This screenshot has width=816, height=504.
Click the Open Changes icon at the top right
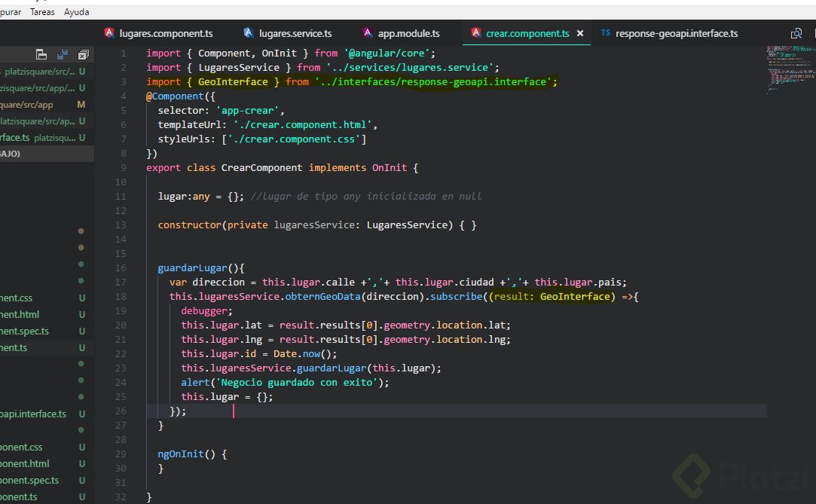(x=796, y=33)
